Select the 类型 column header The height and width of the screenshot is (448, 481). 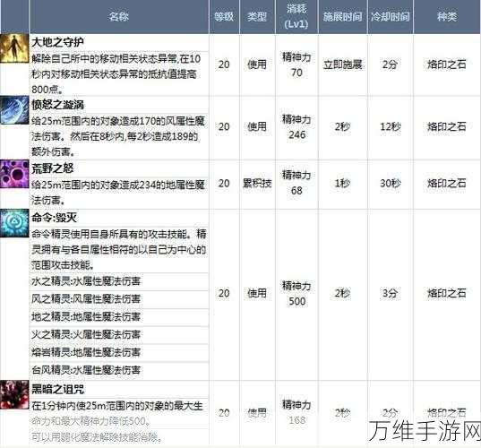click(257, 16)
